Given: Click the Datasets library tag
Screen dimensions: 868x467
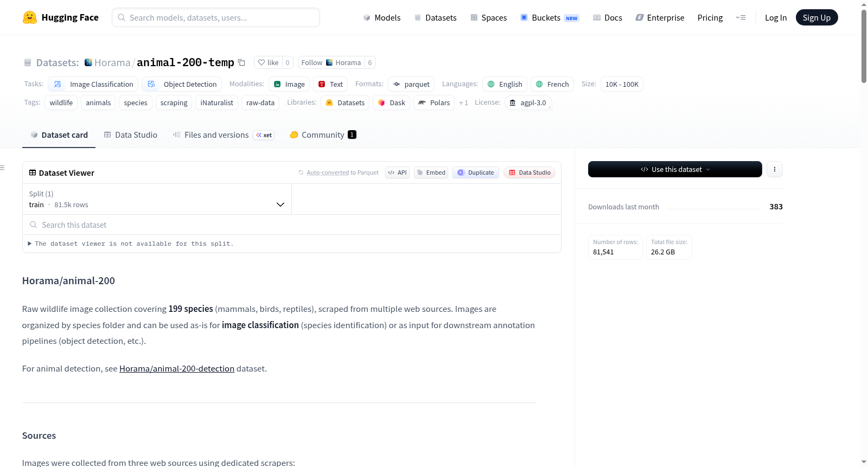Looking at the screenshot, I should (x=345, y=103).
